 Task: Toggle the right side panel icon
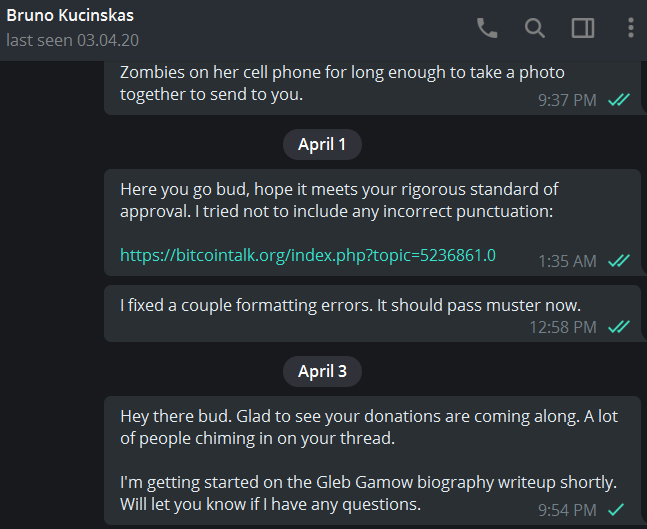point(583,28)
